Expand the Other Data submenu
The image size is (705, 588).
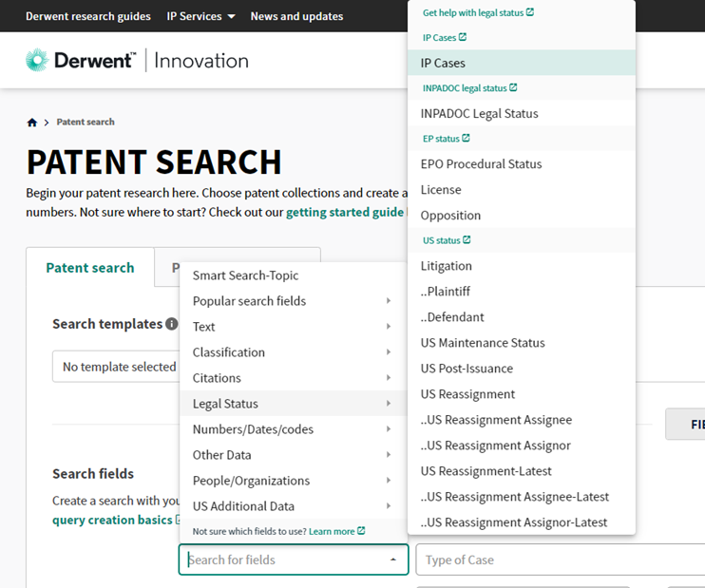[294, 454]
